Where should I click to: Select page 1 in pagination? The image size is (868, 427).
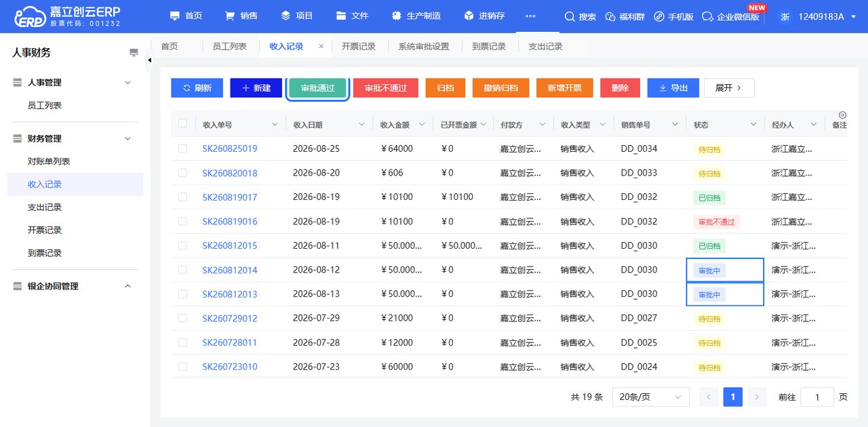tap(733, 396)
